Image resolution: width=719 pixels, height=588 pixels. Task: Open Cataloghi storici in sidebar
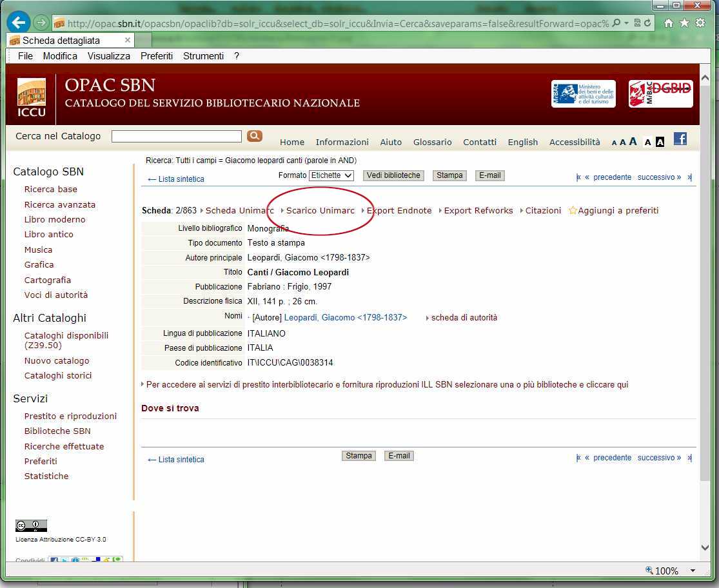[58, 375]
